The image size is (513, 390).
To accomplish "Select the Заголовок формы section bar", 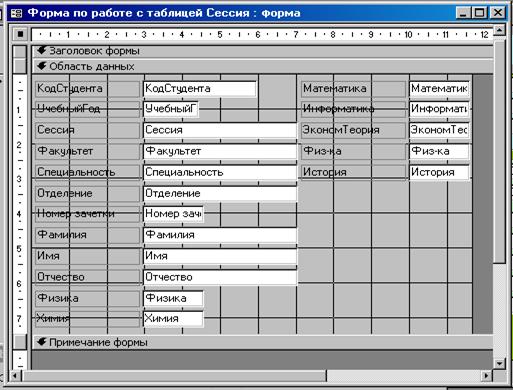I will tap(263, 51).
